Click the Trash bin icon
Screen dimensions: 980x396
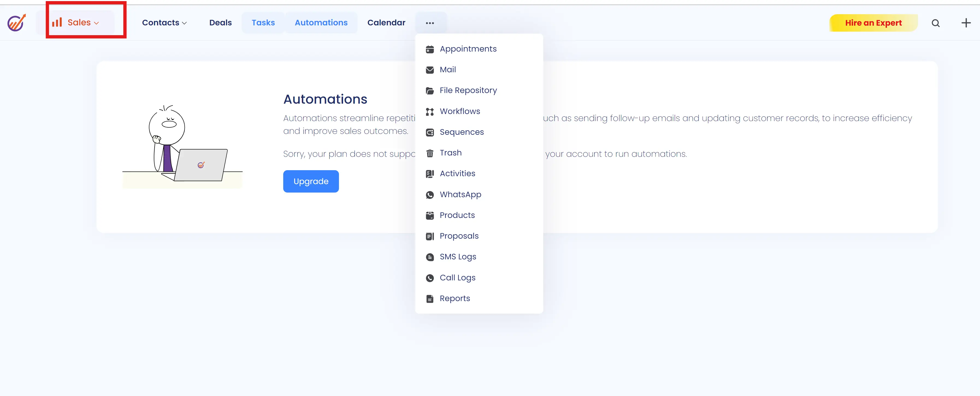pos(430,153)
